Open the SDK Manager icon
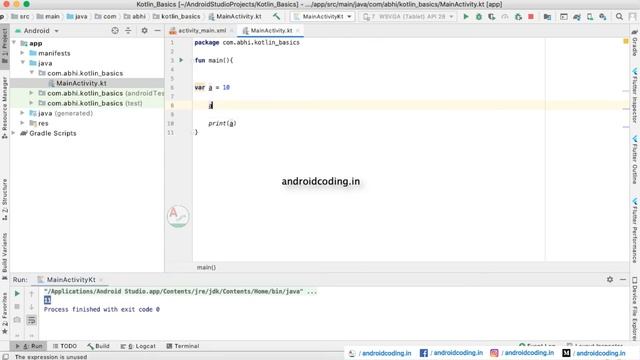640x360 pixels. [603, 17]
